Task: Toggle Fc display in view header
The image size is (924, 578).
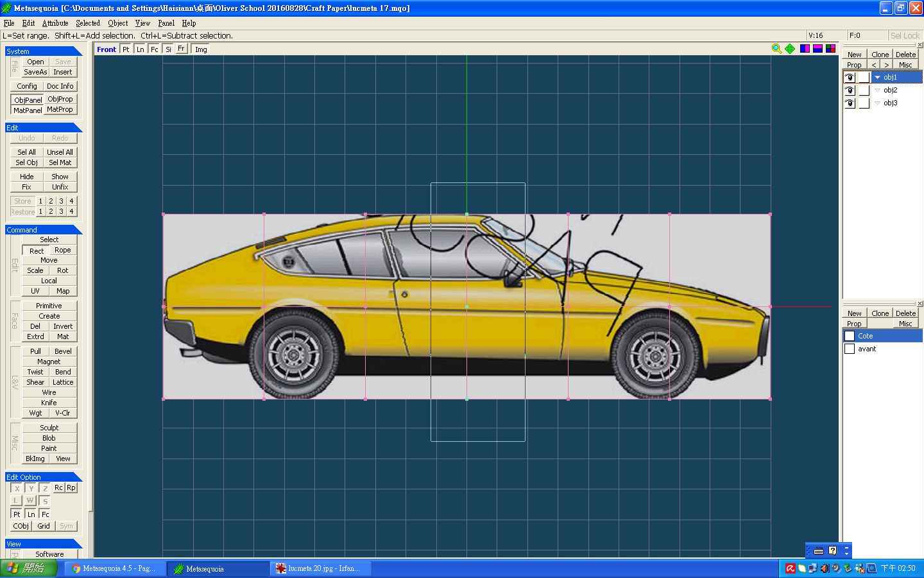Action: pyautogui.click(x=154, y=49)
